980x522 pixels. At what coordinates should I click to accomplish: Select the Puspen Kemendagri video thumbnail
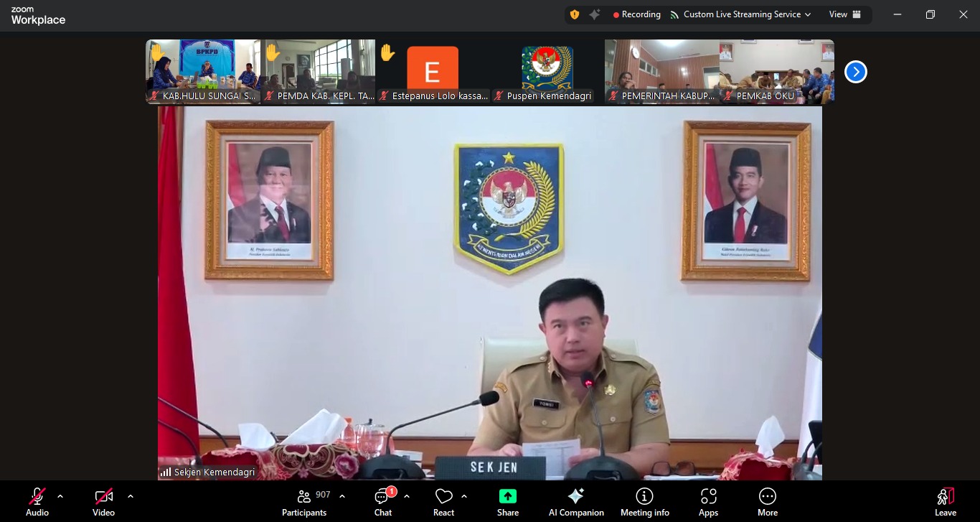point(547,71)
